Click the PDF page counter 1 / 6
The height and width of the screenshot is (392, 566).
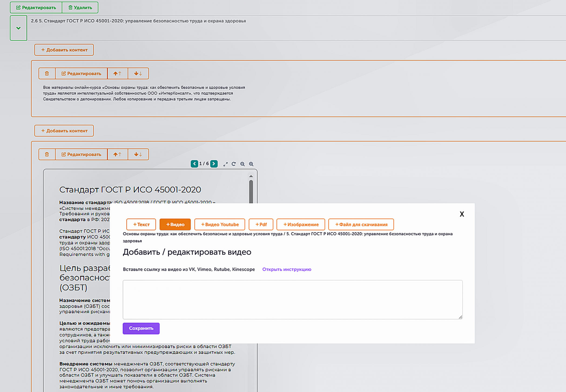tap(204, 164)
